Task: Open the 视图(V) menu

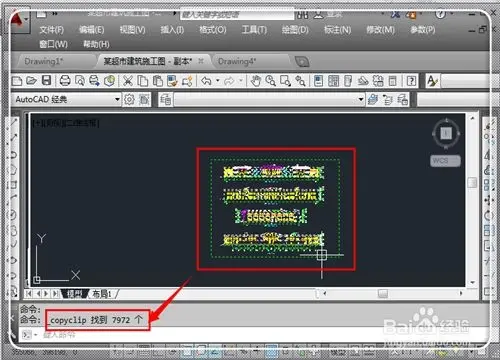Action: (x=132, y=30)
